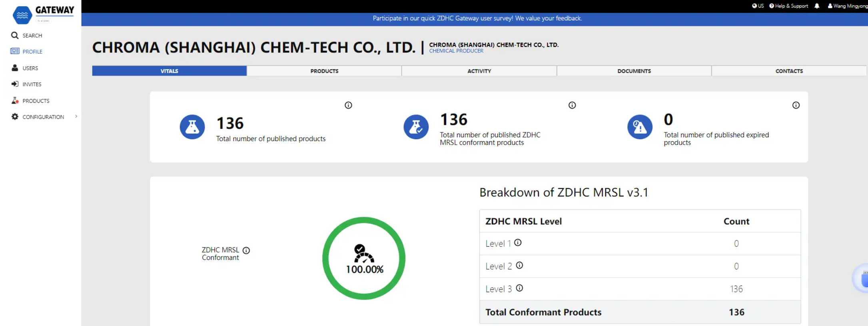Viewport: 868px width, 326px height.
Task: Click info icon for published expired products
Action: [x=796, y=105]
